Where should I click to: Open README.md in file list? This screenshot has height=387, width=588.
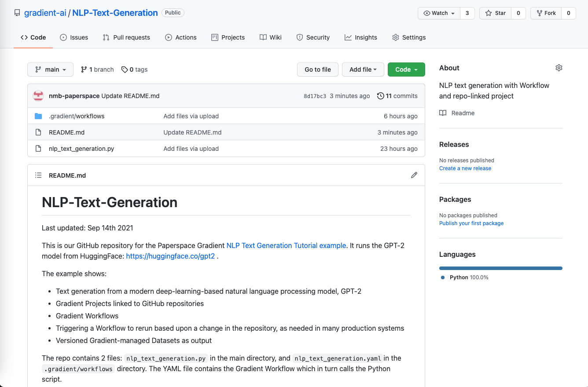coord(66,132)
